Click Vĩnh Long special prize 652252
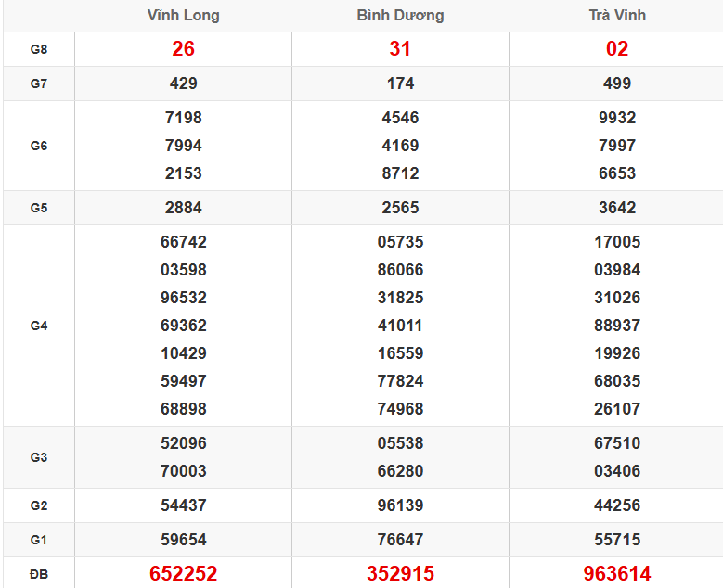Image resolution: width=723 pixels, height=588 pixels. point(183,574)
